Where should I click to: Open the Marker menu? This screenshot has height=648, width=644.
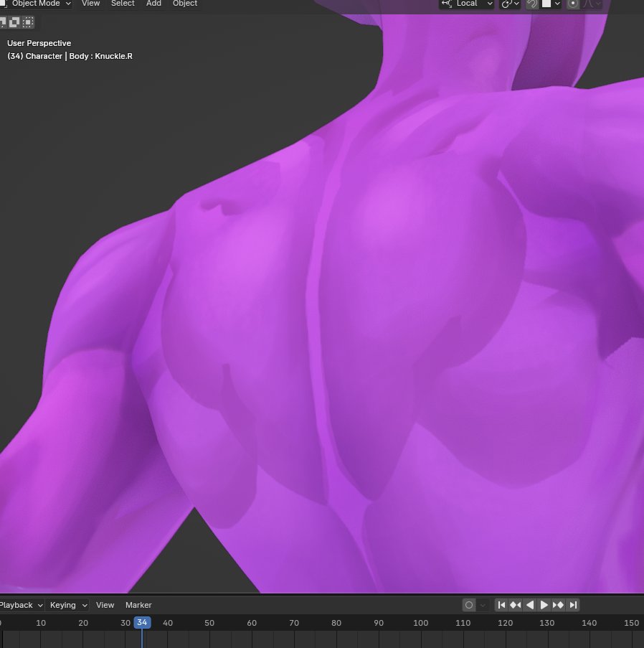[138, 605]
